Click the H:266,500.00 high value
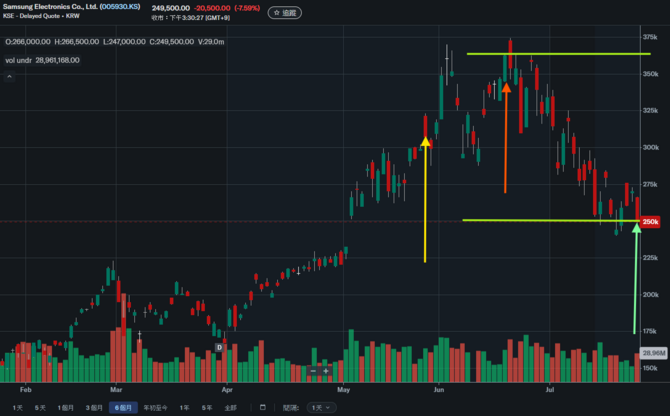670x416 pixels. coord(76,42)
